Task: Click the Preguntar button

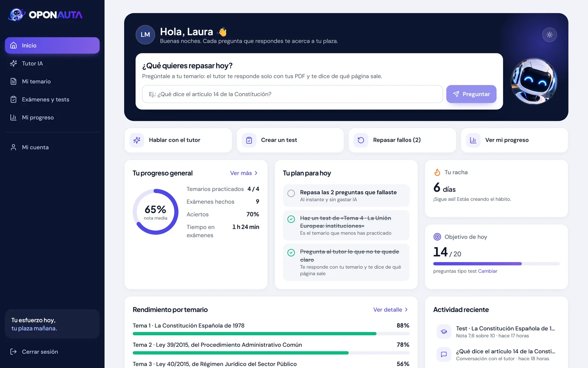Action: [471, 94]
